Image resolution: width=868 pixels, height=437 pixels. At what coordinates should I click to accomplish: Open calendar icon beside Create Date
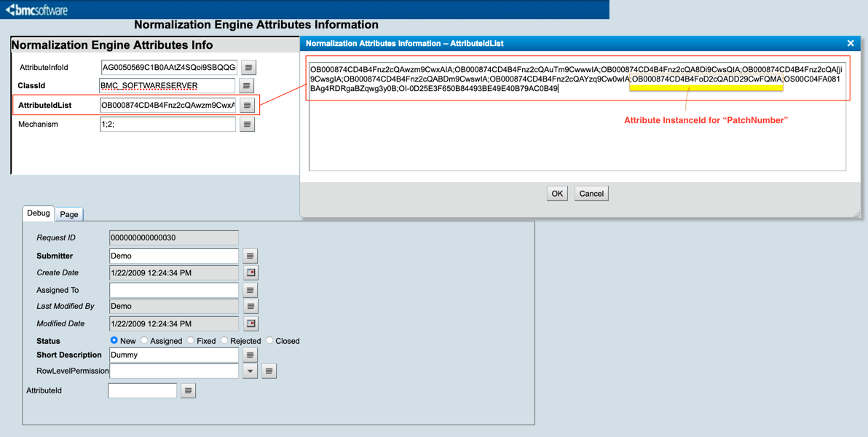pos(250,273)
